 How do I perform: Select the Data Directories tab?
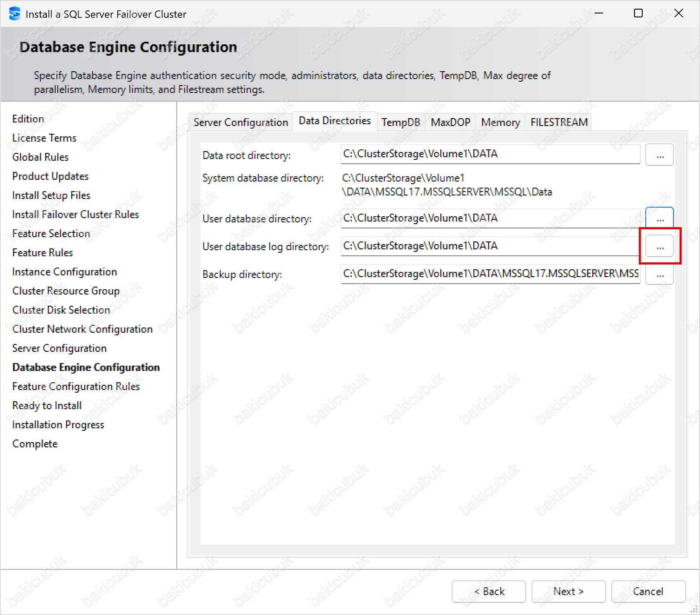point(334,121)
